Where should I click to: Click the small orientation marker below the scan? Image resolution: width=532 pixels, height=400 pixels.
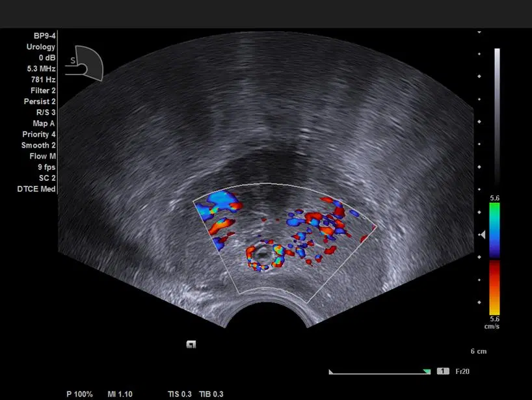click(x=191, y=345)
